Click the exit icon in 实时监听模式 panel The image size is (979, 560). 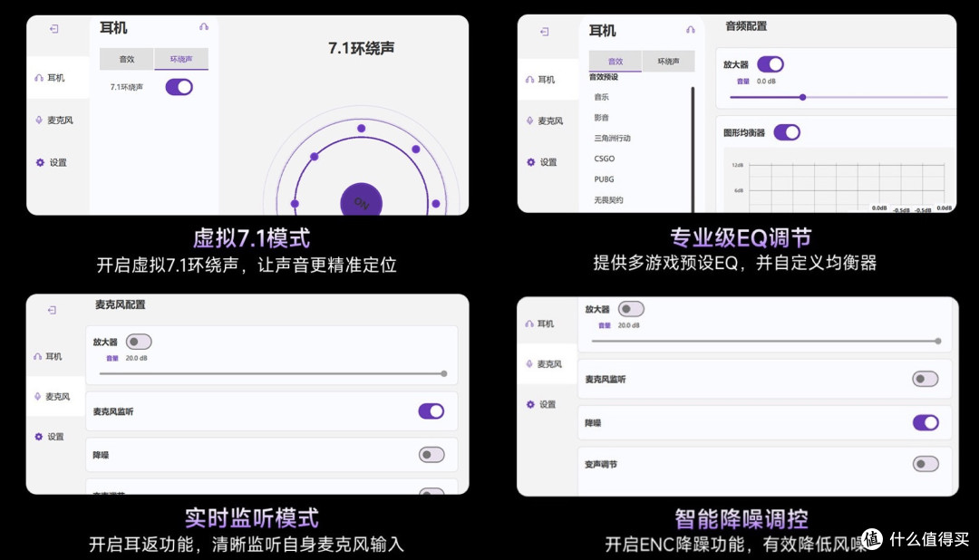(52, 310)
